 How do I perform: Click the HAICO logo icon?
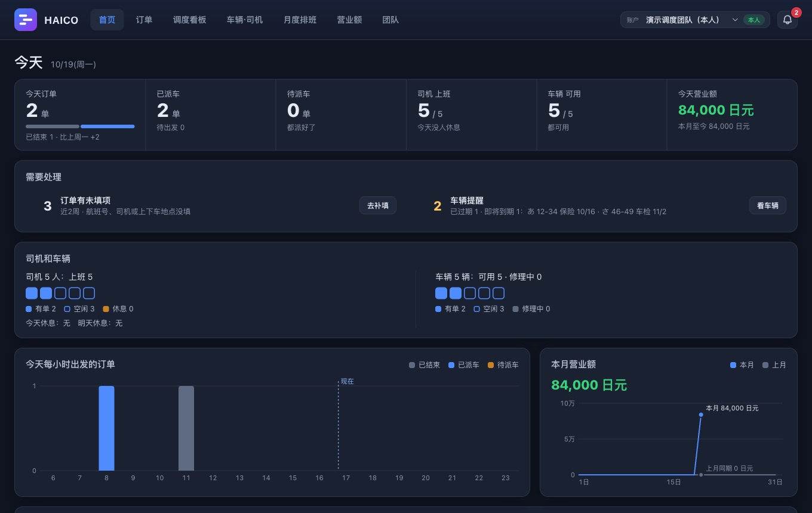click(x=26, y=20)
